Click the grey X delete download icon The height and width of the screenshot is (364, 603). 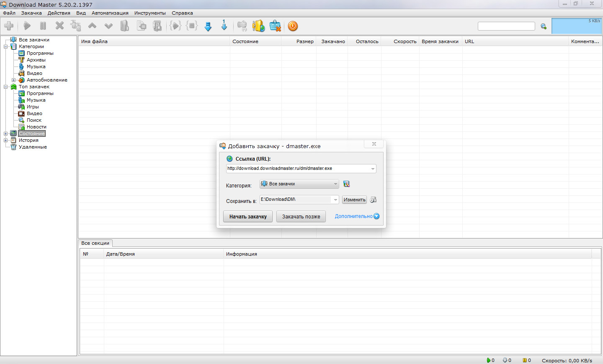pos(59,26)
